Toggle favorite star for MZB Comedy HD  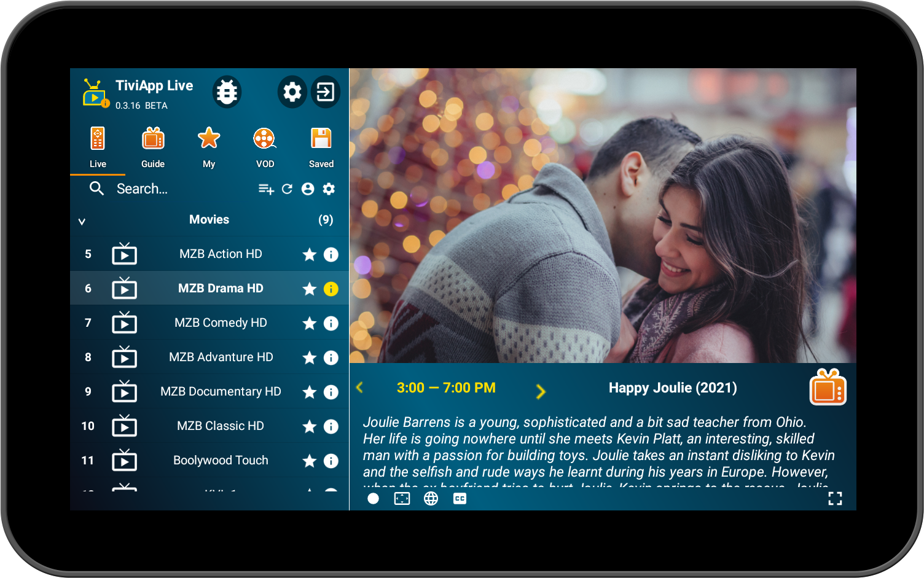(x=309, y=323)
